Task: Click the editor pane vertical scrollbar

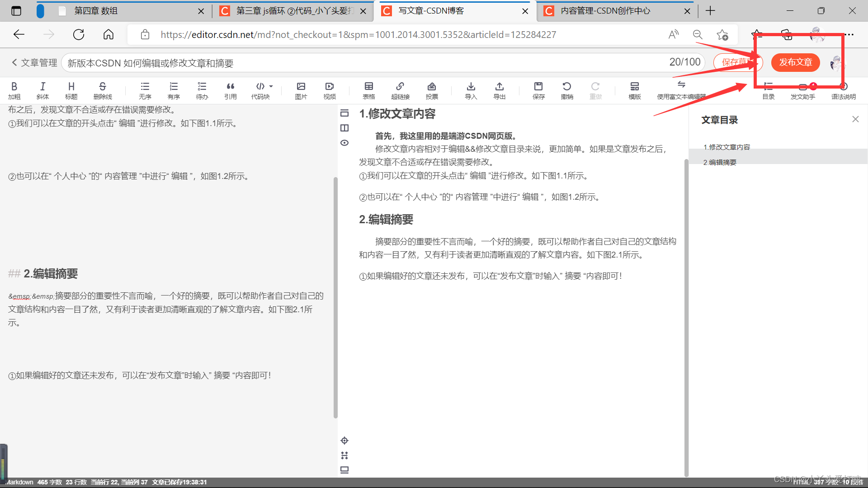Action: tap(335, 298)
